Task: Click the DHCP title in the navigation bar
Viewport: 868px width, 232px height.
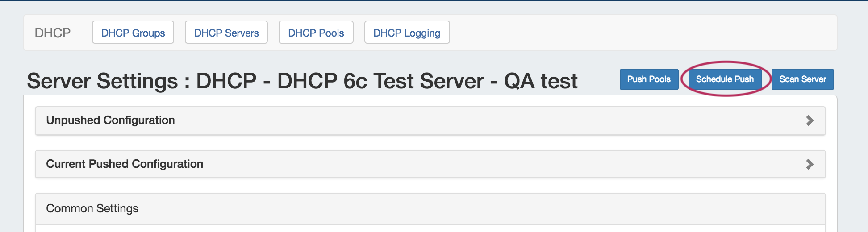Action: pos(53,33)
